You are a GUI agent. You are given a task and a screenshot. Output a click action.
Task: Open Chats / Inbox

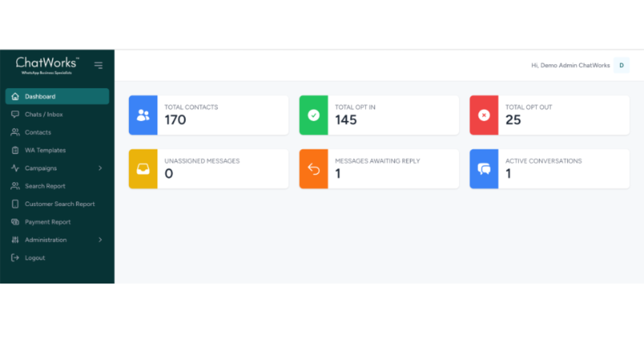coord(57,114)
